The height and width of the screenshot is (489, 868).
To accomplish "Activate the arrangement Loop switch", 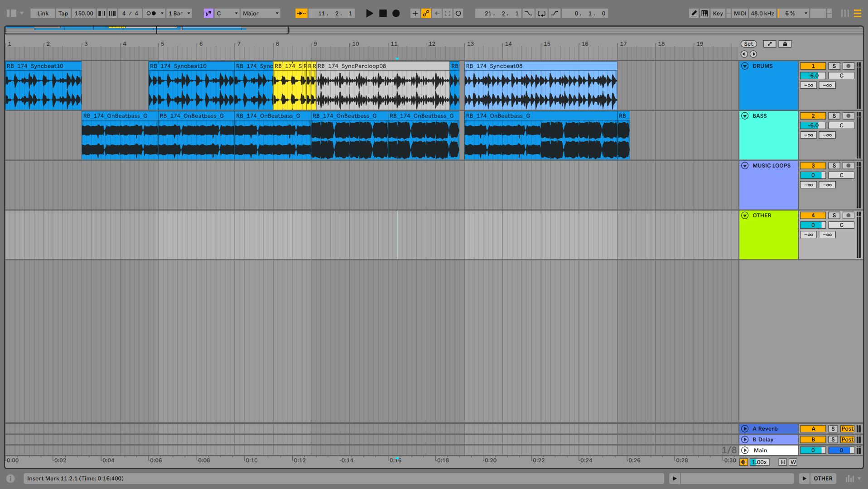I will pos(541,14).
